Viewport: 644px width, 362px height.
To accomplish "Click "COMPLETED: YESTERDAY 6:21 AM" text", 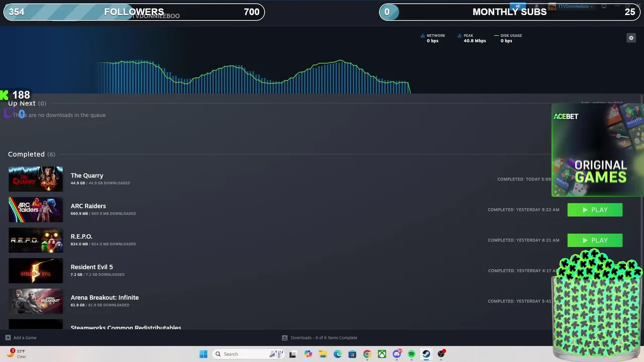I will click(523, 240).
